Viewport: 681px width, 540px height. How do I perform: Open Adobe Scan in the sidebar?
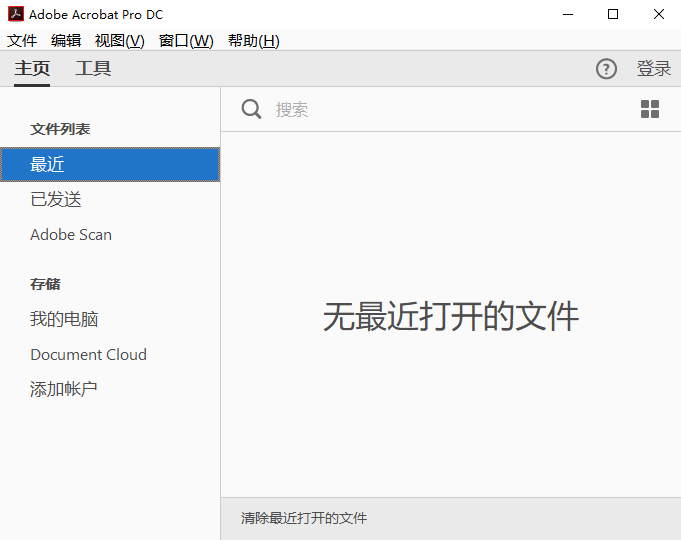click(71, 235)
